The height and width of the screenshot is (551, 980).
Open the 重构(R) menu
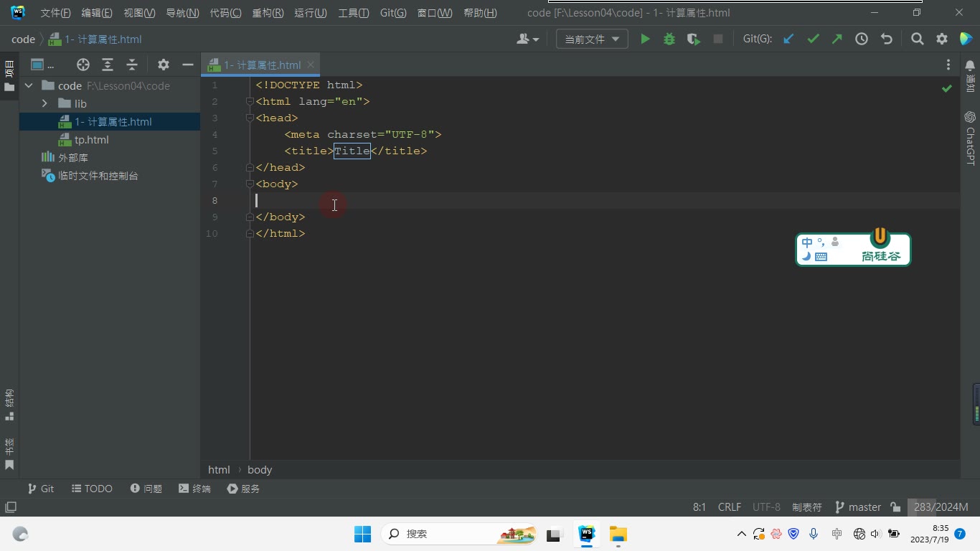(268, 13)
